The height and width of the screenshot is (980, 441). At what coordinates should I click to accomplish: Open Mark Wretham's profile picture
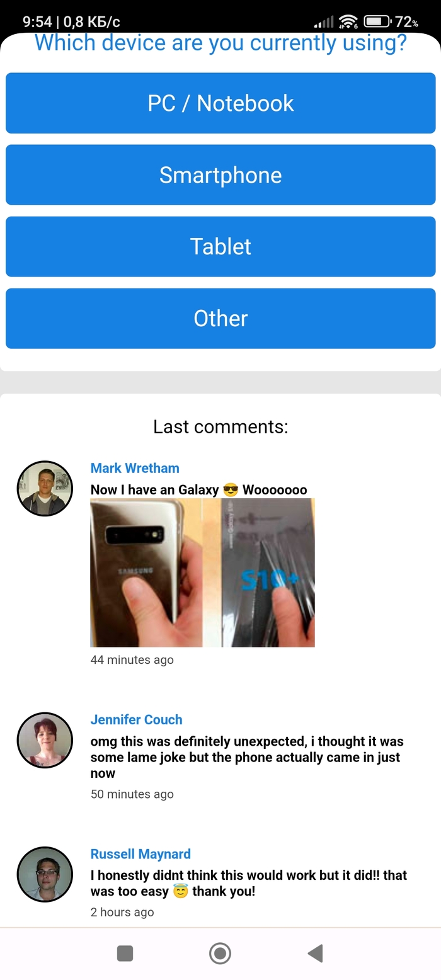(x=45, y=489)
